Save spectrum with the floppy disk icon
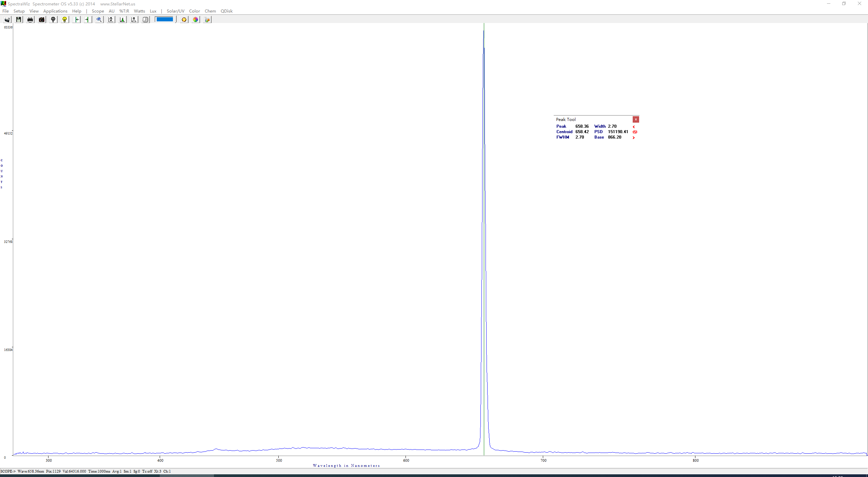This screenshot has height=477, width=868. (x=19, y=20)
